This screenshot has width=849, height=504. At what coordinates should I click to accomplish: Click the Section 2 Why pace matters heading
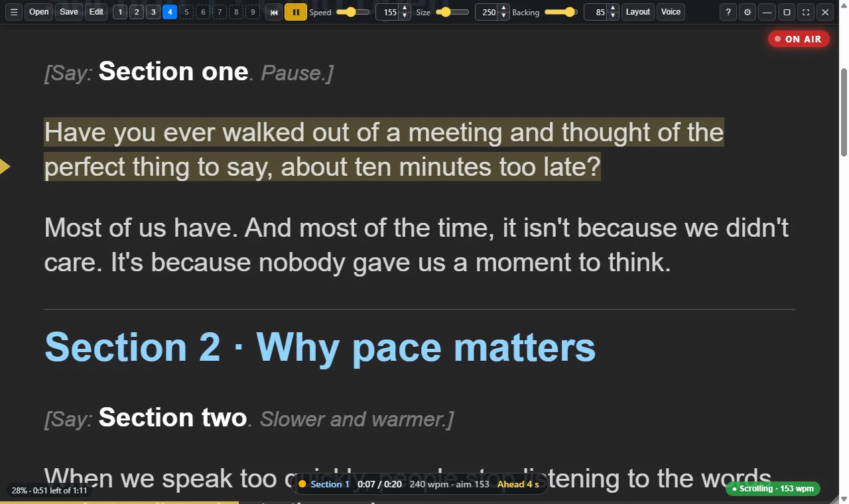point(320,347)
